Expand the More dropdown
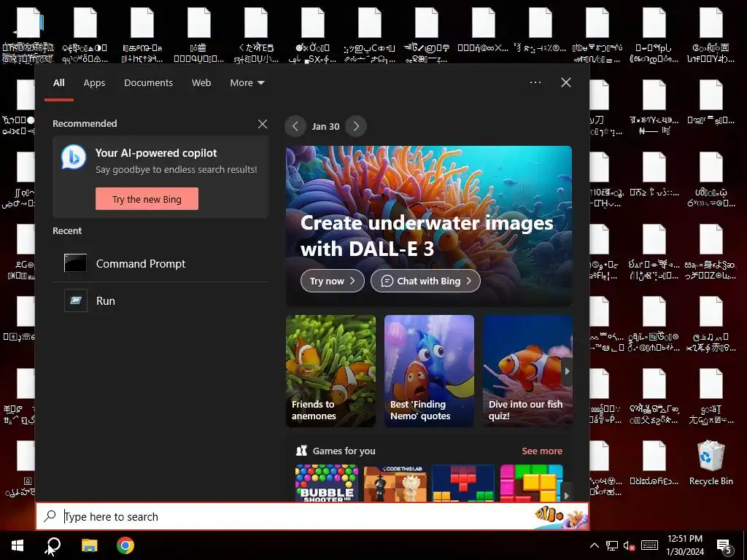 point(247,83)
